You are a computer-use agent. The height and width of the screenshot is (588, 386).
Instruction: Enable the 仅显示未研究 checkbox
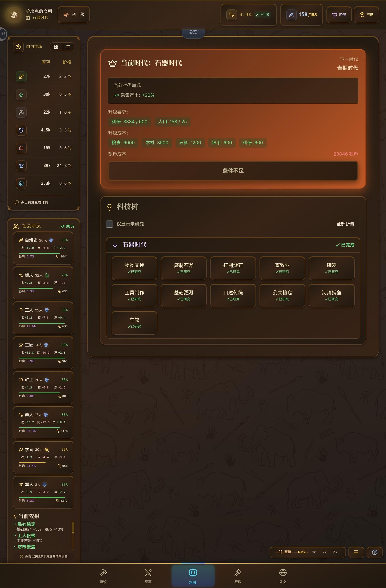(x=110, y=224)
